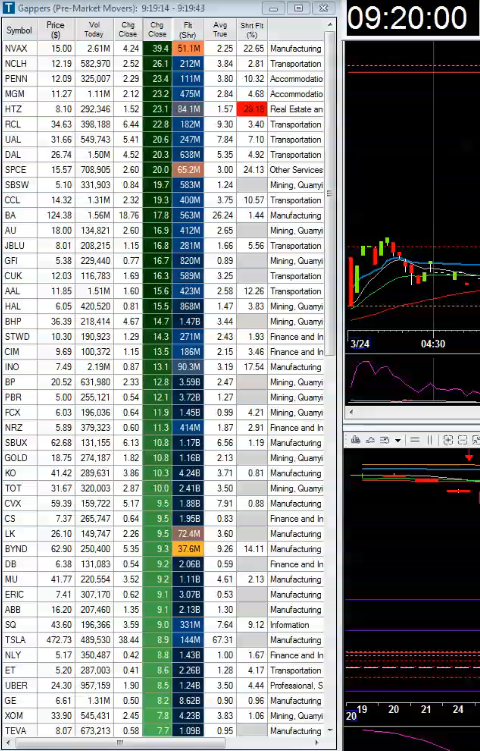Click BA price 124.38 cell
Image resolution: width=480 pixels, height=751 pixels.
[x=56, y=216]
